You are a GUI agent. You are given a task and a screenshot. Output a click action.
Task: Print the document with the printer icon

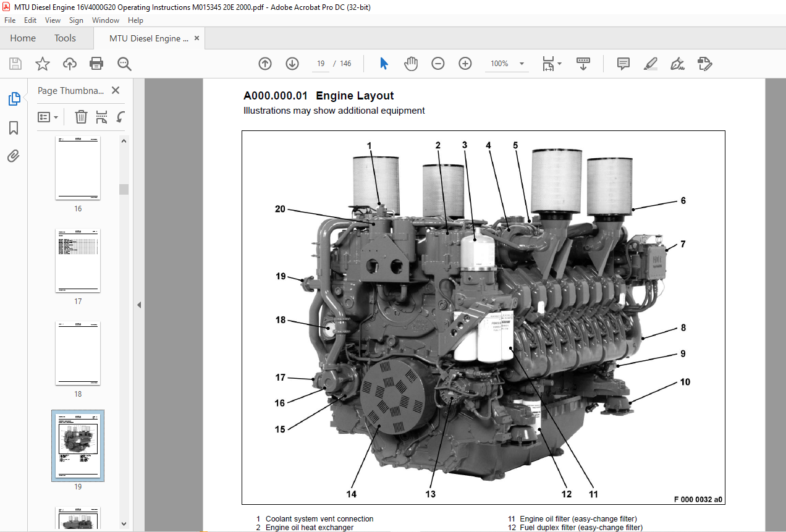[x=96, y=64]
